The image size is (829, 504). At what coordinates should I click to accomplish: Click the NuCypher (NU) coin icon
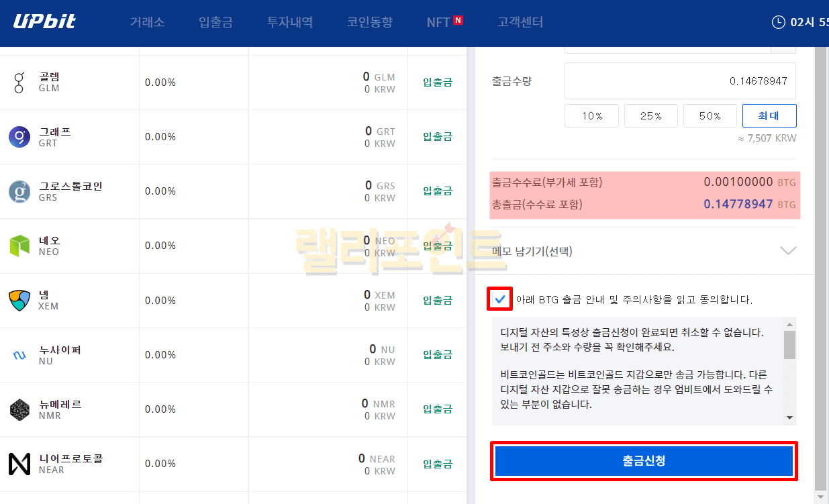point(19,355)
